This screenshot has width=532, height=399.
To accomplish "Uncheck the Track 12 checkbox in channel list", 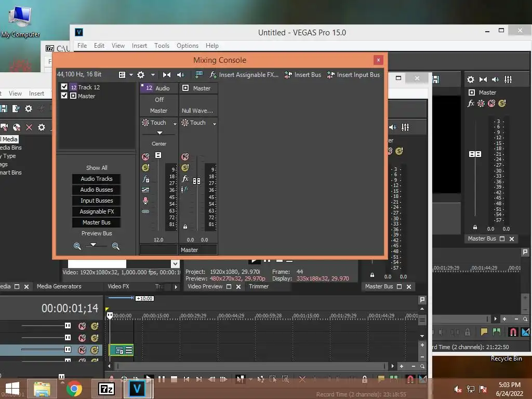I will pyautogui.click(x=64, y=87).
